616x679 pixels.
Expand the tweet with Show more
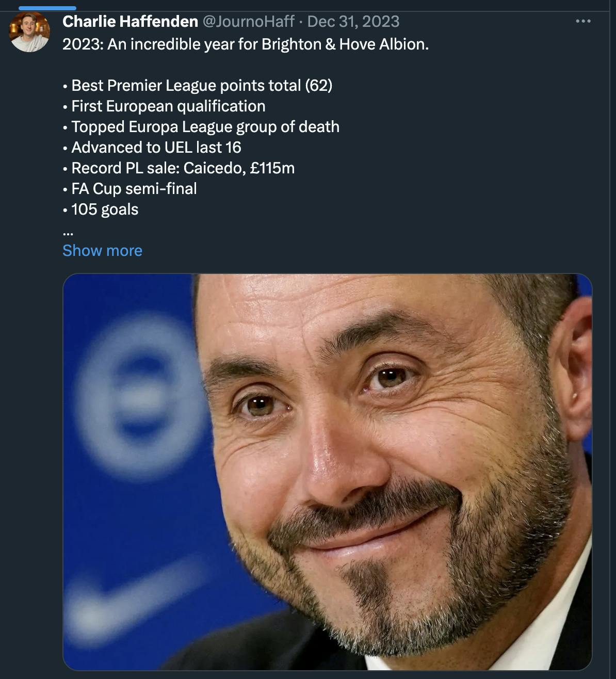point(102,250)
